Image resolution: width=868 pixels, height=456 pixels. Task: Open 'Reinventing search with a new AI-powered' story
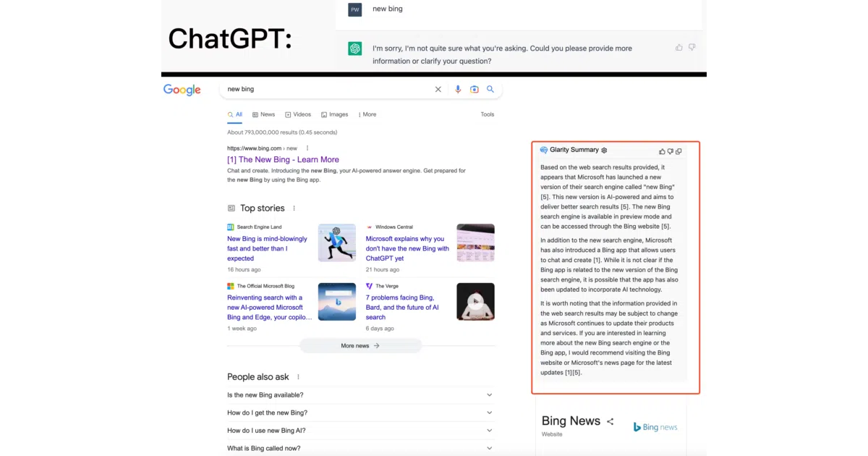click(269, 307)
